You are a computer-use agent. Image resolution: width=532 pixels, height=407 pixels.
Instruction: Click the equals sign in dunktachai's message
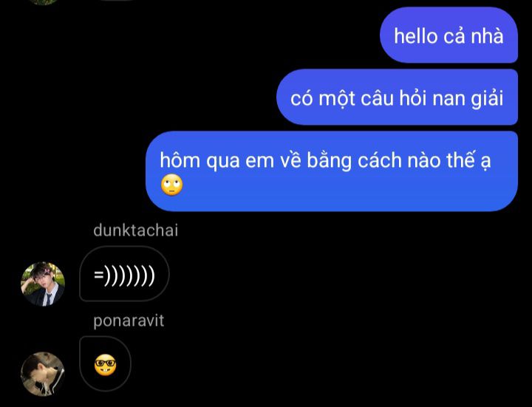(98, 275)
